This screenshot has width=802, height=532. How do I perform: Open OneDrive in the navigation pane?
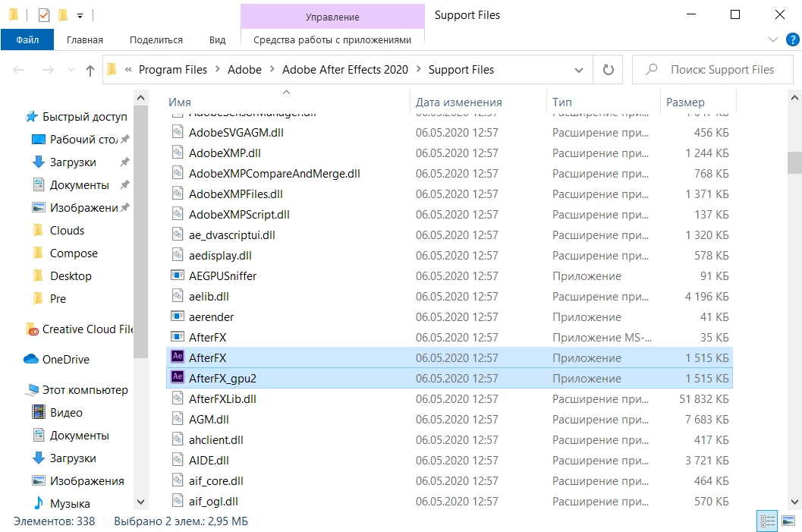(65, 360)
